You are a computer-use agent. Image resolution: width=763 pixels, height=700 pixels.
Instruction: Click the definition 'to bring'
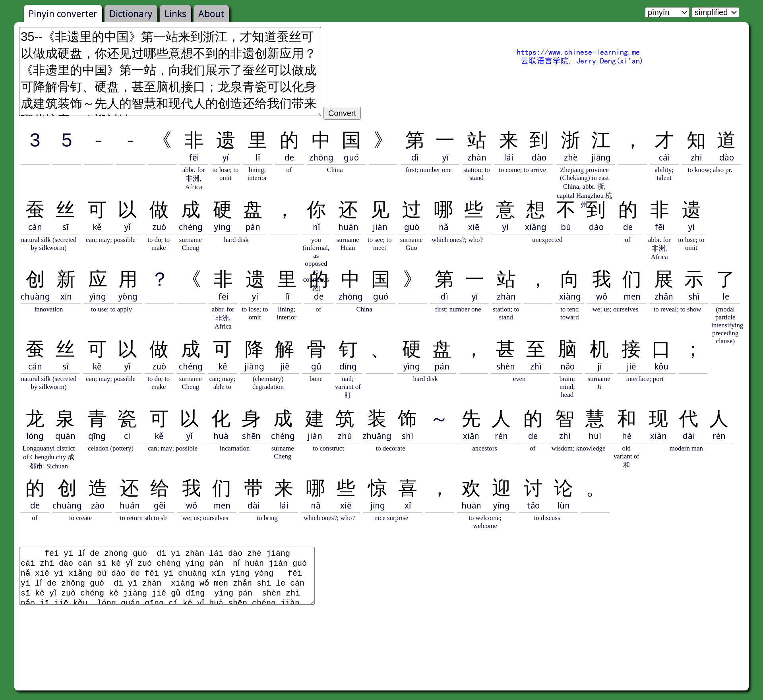tap(267, 518)
